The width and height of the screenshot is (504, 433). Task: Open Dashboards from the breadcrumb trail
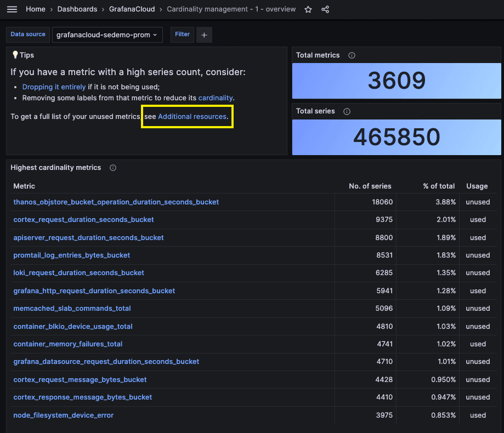(77, 9)
